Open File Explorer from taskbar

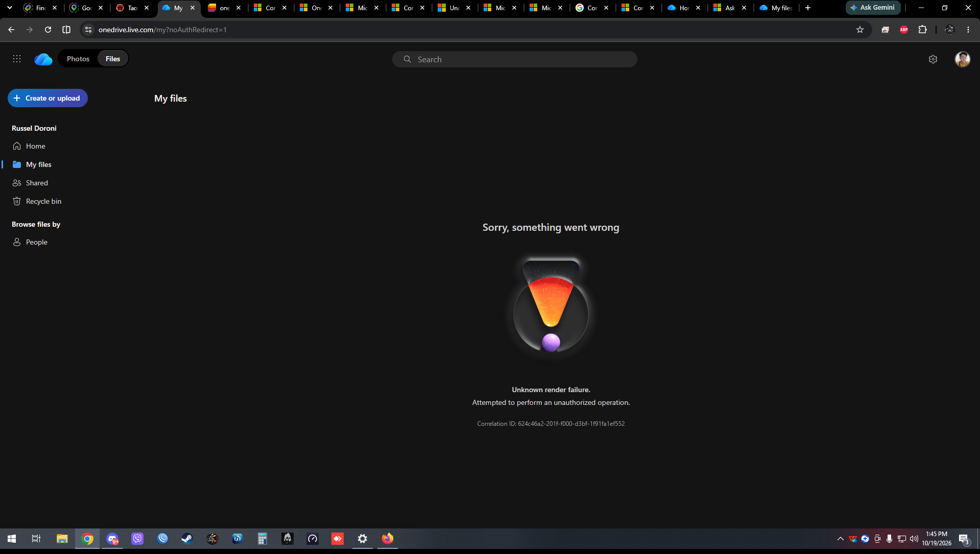[x=62, y=539]
